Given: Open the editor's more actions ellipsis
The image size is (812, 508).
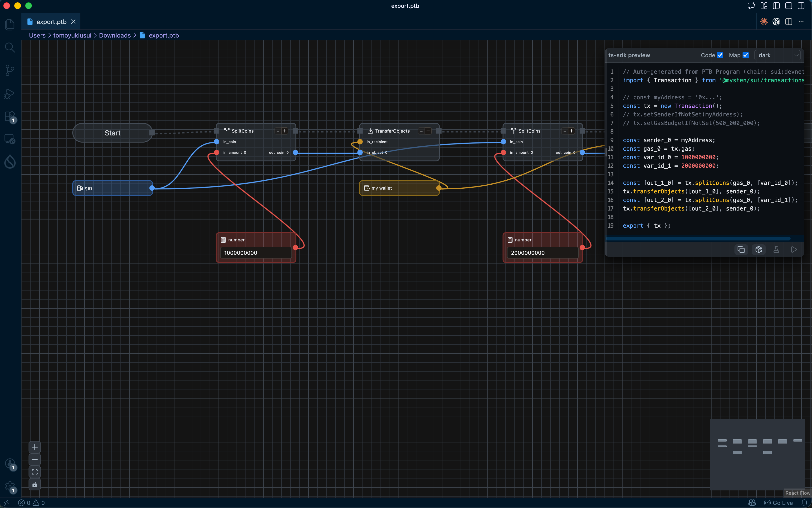Looking at the screenshot, I should [801, 22].
